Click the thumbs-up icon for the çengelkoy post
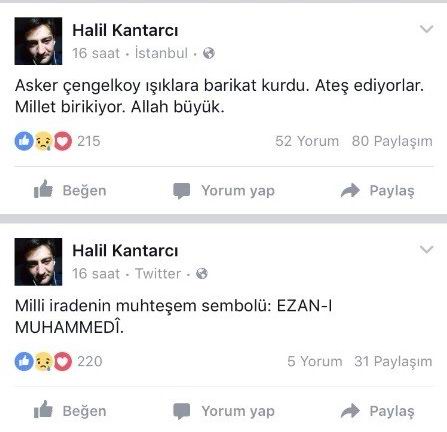The image size is (447, 432). point(43,189)
